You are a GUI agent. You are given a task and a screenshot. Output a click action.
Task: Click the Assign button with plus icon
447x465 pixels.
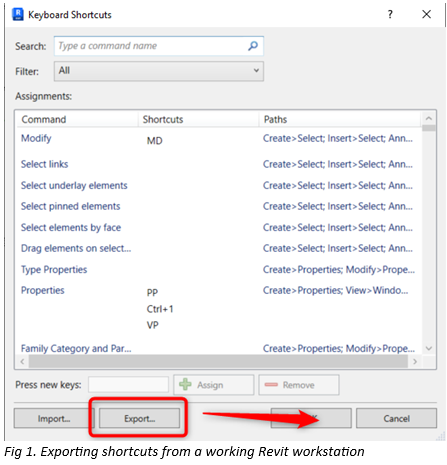(214, 385)
